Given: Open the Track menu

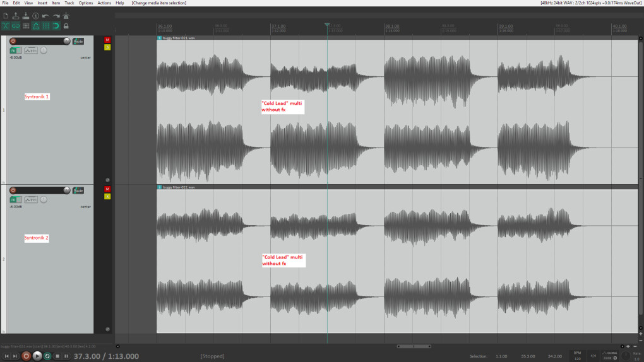Looking at the screenshot, I should (x=69, y=3).
